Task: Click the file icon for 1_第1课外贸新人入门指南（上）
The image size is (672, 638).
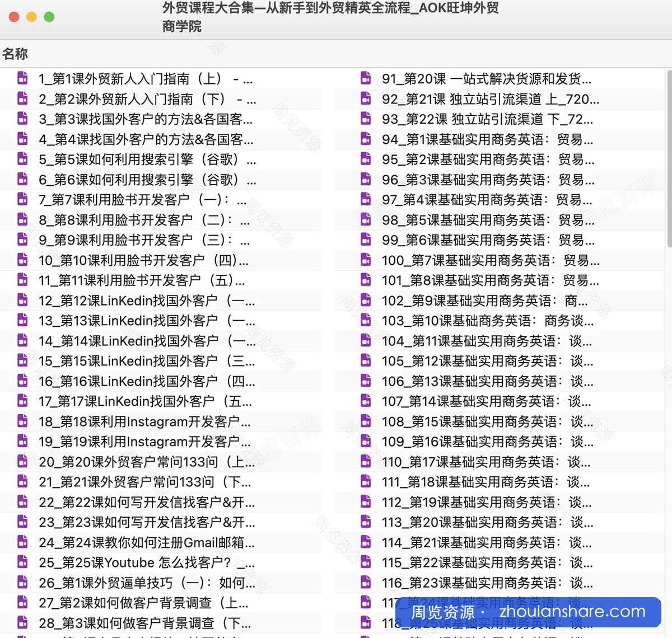Action: [22, 78]
